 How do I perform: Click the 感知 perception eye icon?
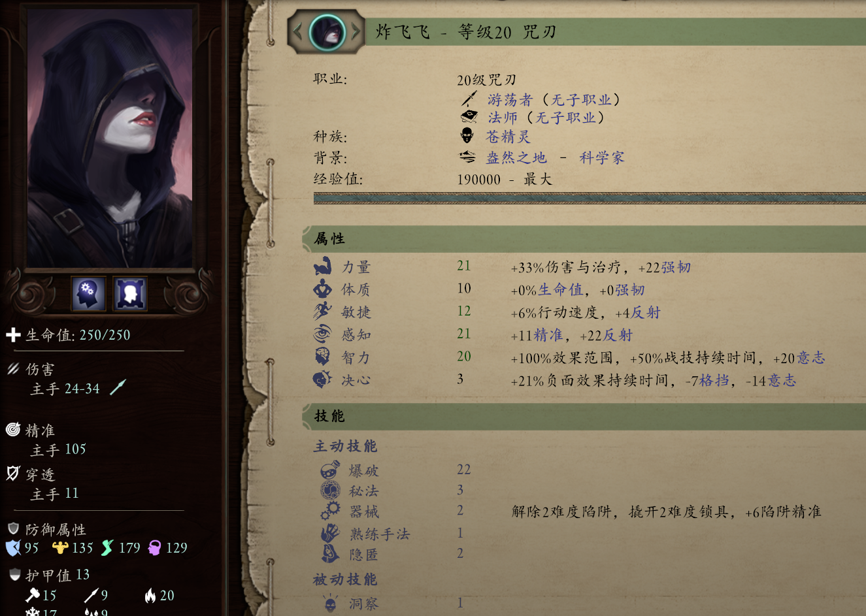pyautogui.click(x=322, y=334)
